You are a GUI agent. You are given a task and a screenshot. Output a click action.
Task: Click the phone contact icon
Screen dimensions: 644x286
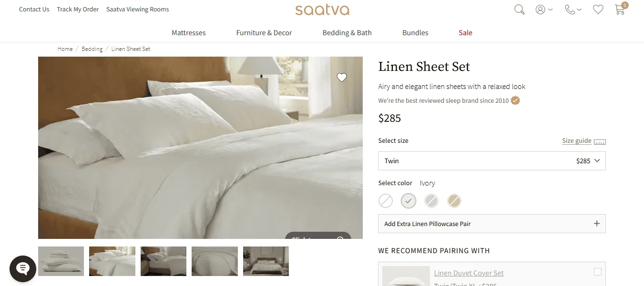573,10
